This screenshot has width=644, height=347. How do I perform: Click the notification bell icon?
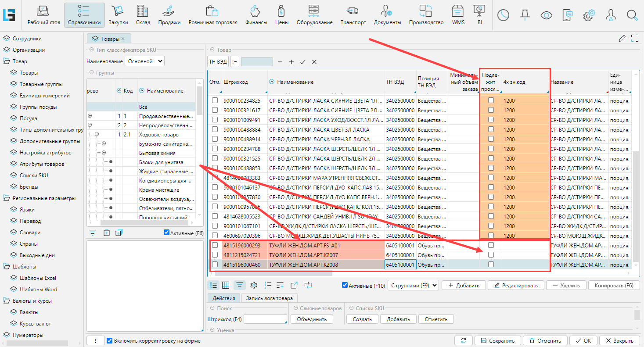[525, 15]
